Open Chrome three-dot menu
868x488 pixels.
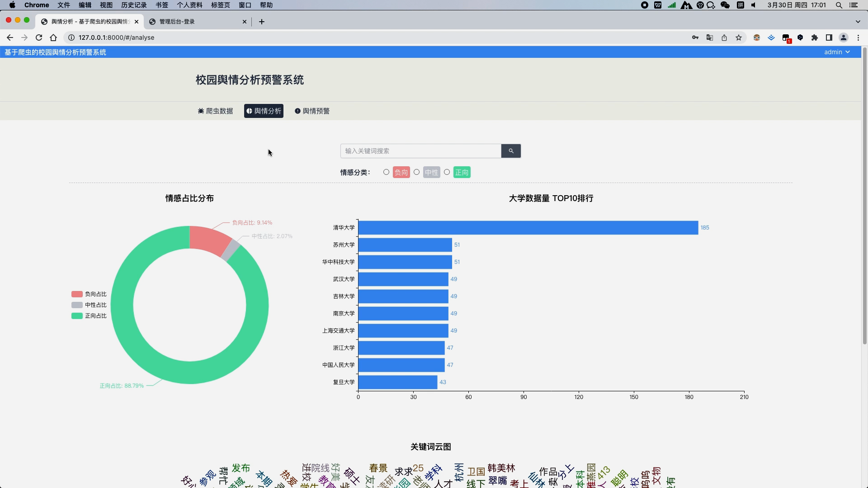(x=858, y=38)
